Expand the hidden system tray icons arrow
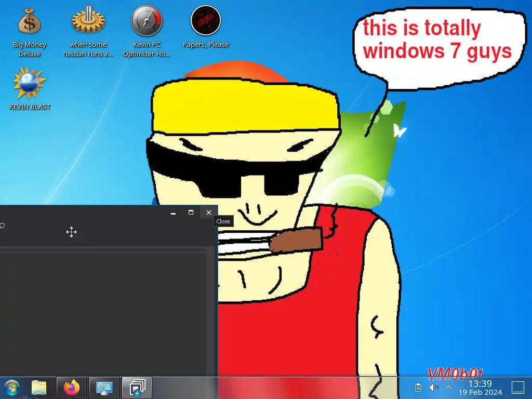532x399 pixels. point(448,387)
